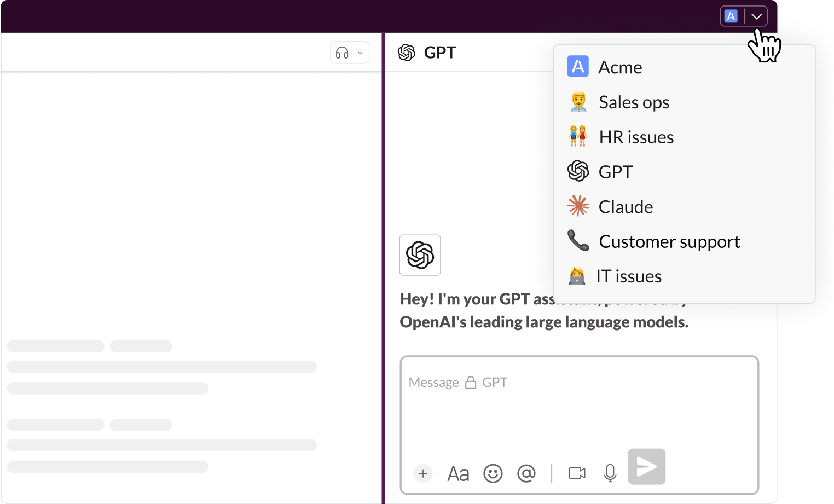Select Acme from the dropdown list
The image size is (834, 504).
pos(684,67)
